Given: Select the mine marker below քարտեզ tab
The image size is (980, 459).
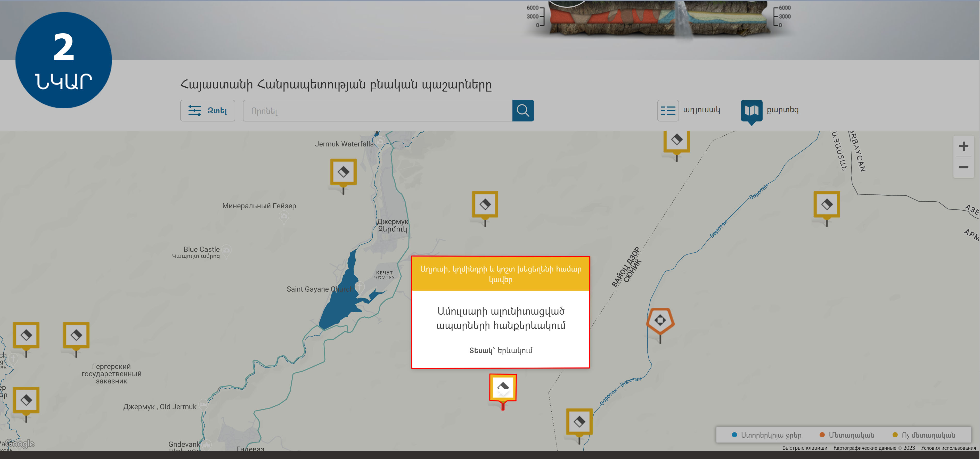Looking at the screenshot, I should [676, 140].
